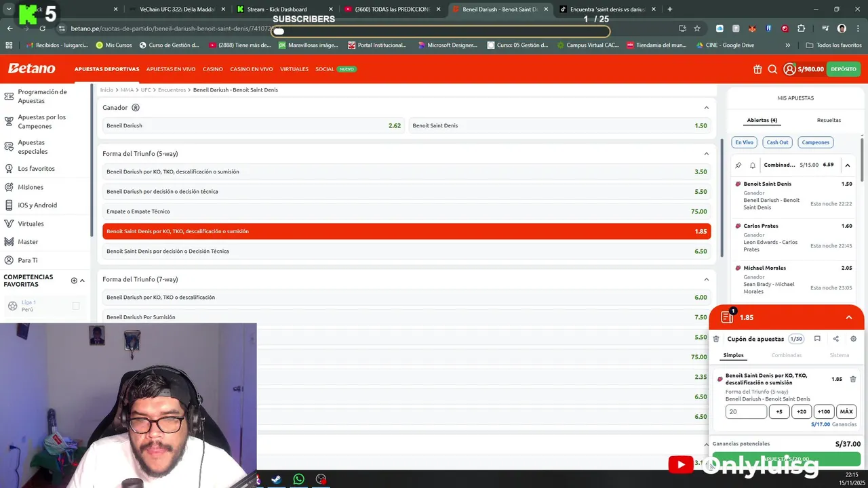Open Chrome tab search dropdown

coord(9,9)
